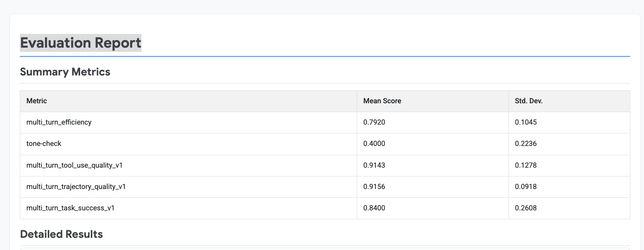Click the 0.9156 mean score cell

[x=374, y=187]
